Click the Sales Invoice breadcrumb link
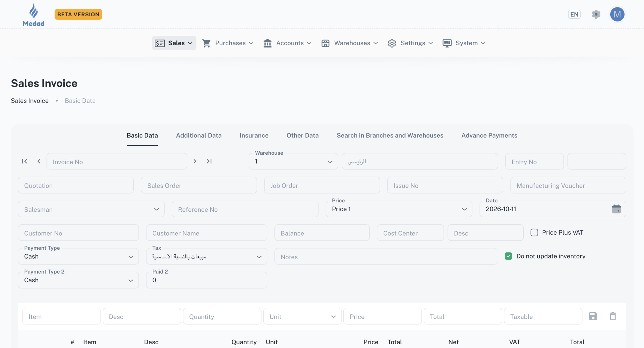 coord(30,101)
